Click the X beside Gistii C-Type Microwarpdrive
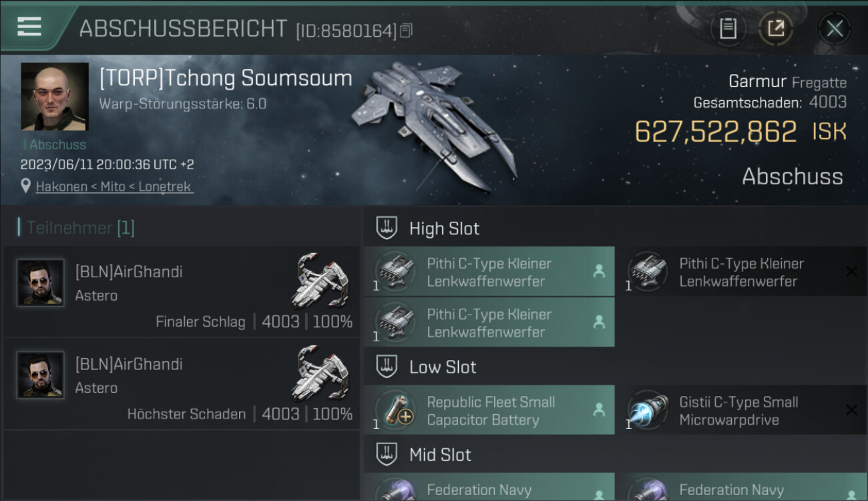Screen dimensions: 868x501 click(x=851, y=410)
